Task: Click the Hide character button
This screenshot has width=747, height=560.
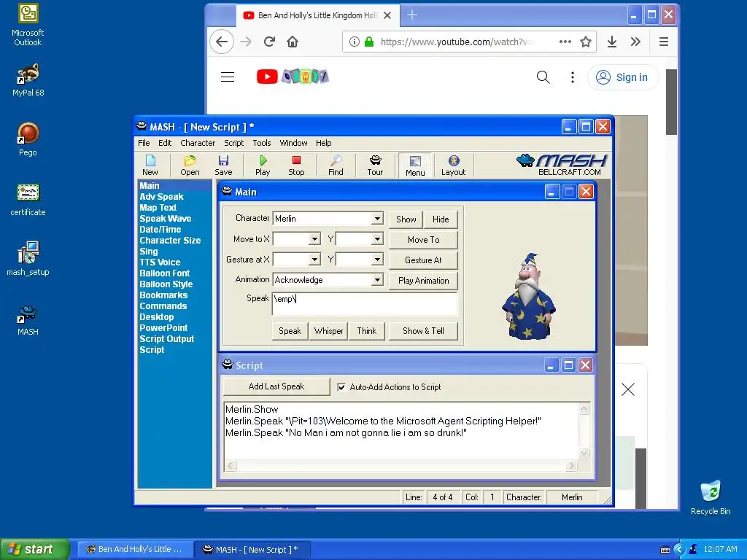Action: [441, 219]
